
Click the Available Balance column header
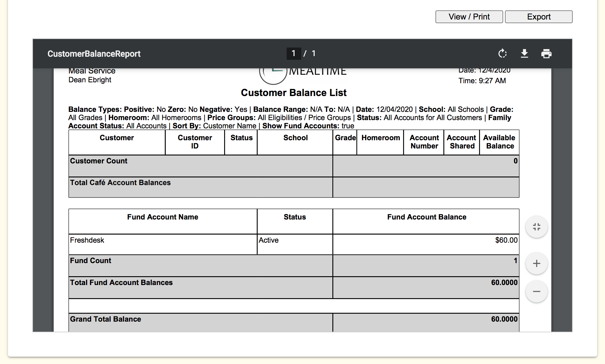[x=499, y=142]
